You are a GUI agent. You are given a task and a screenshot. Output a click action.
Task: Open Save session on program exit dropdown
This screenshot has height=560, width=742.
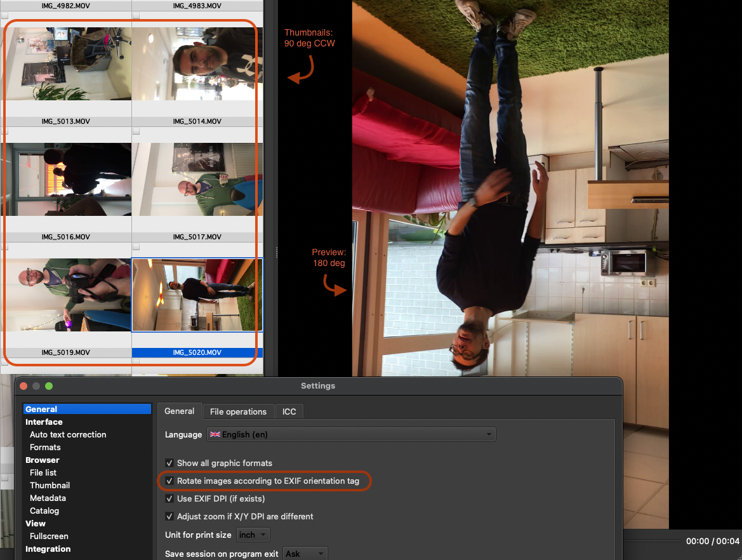(305, 554)
